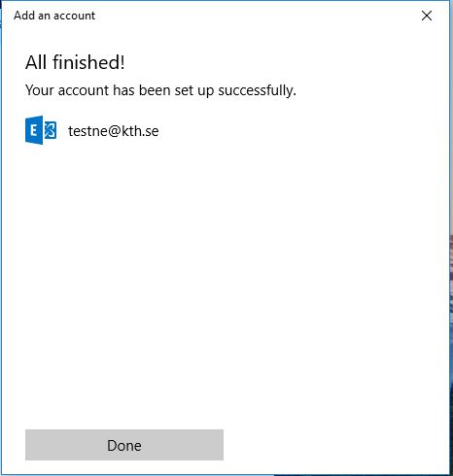Click the 'Add an account' window title

(x=54, y=16)
